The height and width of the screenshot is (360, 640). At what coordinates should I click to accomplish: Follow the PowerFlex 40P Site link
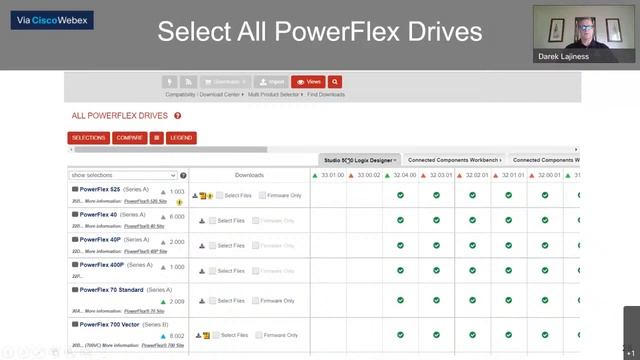(x=145, y=251)
